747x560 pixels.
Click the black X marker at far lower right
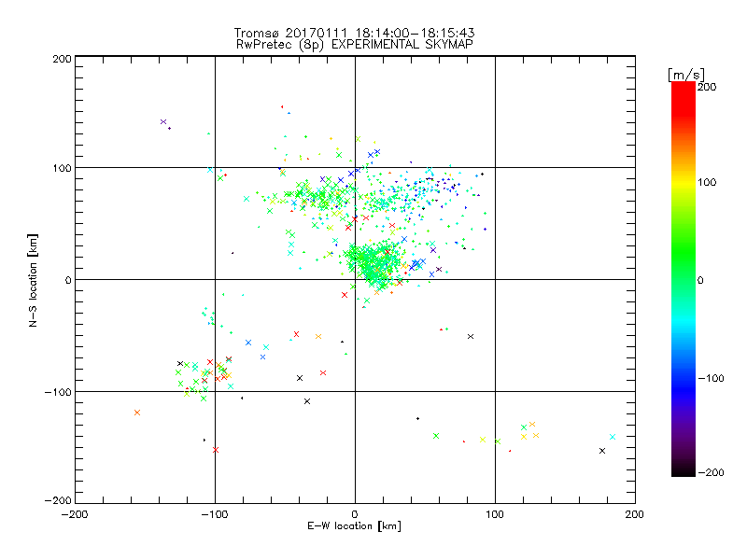pos(602,451)
